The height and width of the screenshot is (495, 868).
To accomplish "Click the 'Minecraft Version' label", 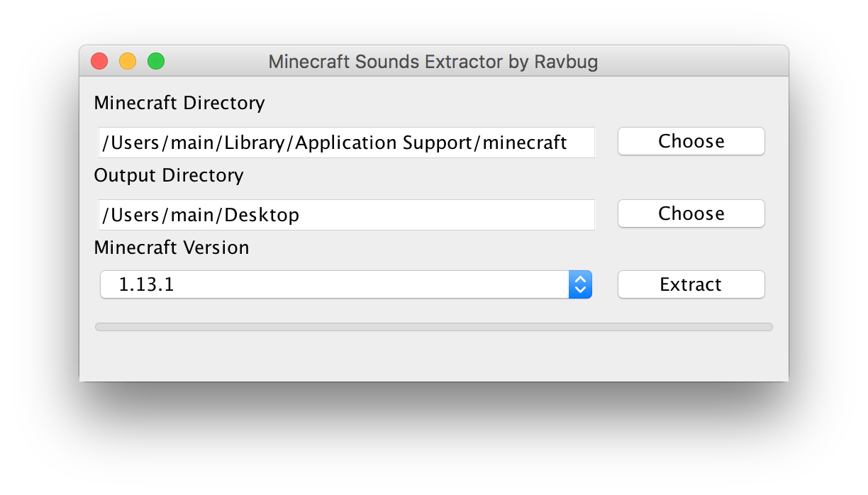I will click(171, 247).
